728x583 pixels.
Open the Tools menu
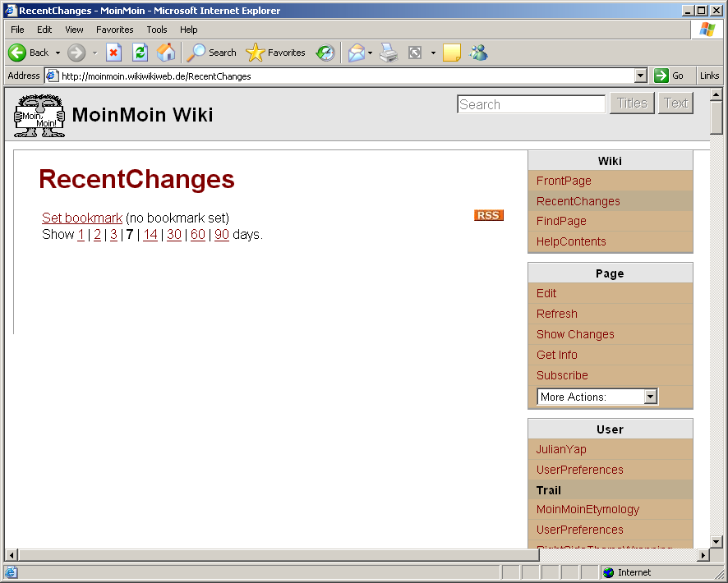click(x=157, y=30)
